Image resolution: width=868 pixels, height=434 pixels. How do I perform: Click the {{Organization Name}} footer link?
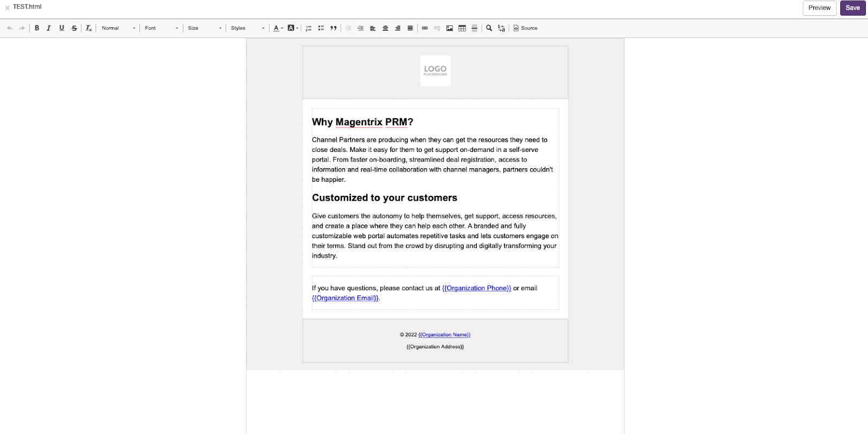[x=444, y=335]
